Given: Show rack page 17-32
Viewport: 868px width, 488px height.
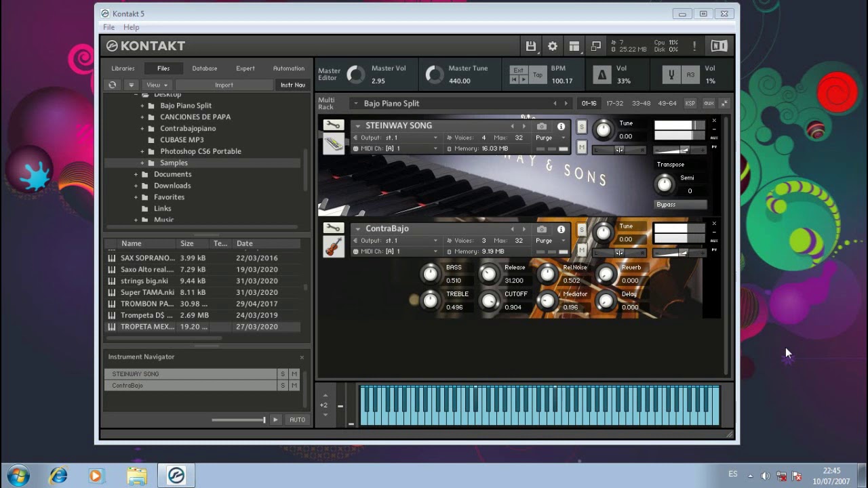Looking at the screenshot, I should click(x=614, y=104).
